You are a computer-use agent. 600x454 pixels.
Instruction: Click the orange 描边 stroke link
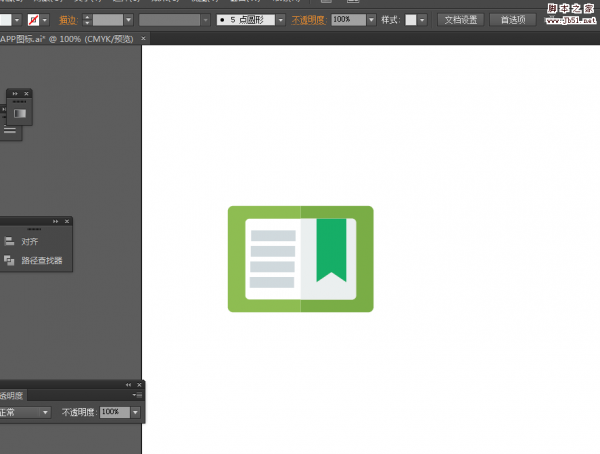pyautogui.click(x=68, y=19)
